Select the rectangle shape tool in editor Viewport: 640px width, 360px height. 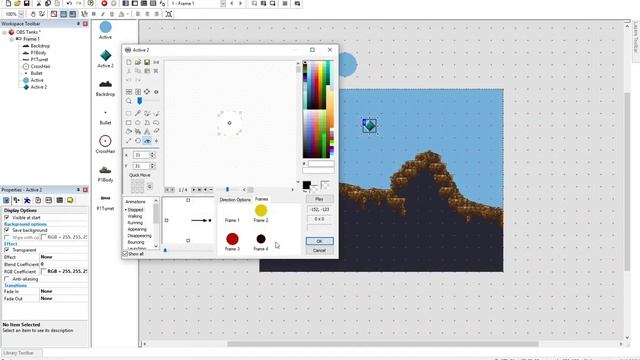129,122
